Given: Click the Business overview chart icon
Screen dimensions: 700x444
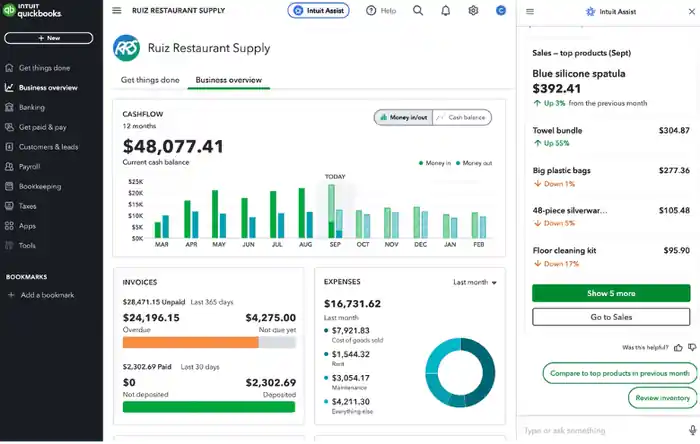Looking at the screenshot, I should (x=9, y=87).
